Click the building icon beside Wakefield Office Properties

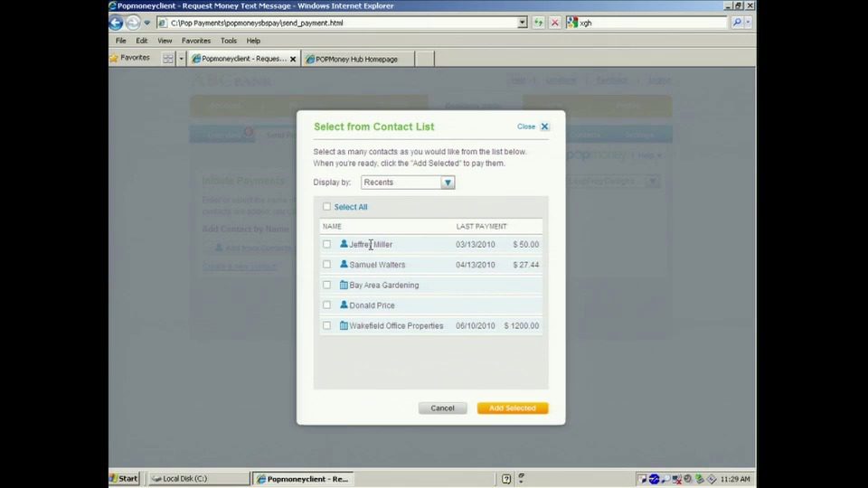(x=344, y=325)
